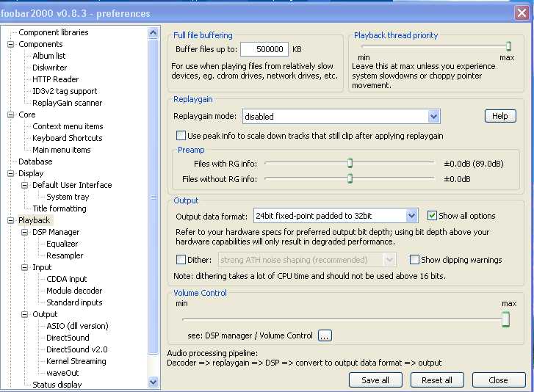This screenshot has width=534, height=392.
Task: Open the disabled Dither type dropdown
Action: (389, 260)
